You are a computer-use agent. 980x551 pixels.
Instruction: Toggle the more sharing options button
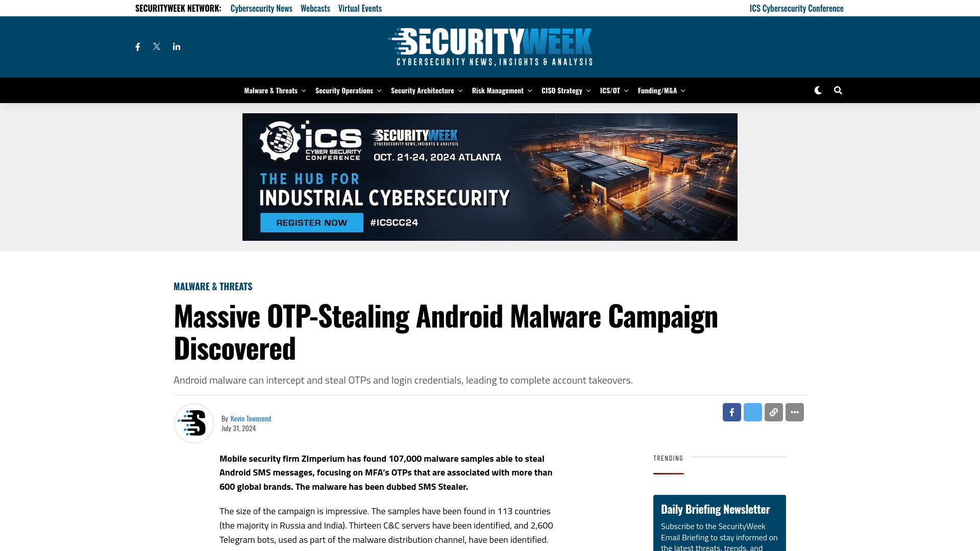pos(794,412)
